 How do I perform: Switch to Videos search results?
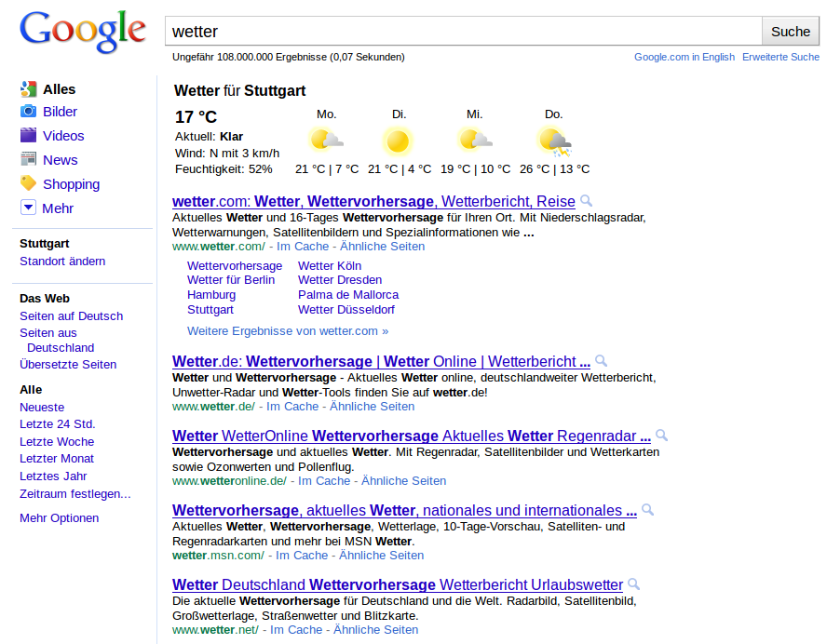click(63, 136)
